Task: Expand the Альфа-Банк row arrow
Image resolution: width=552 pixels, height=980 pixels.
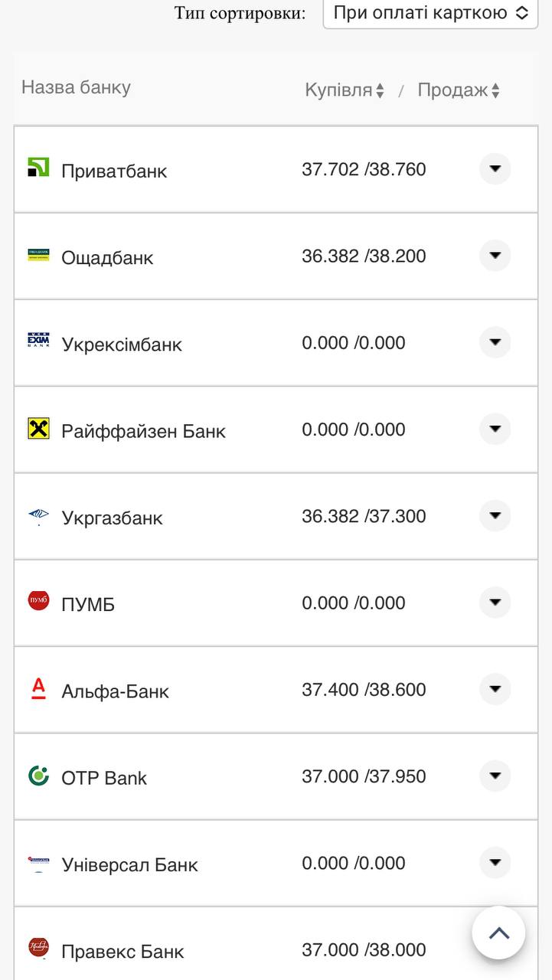Action: click(x=495, y=689)
